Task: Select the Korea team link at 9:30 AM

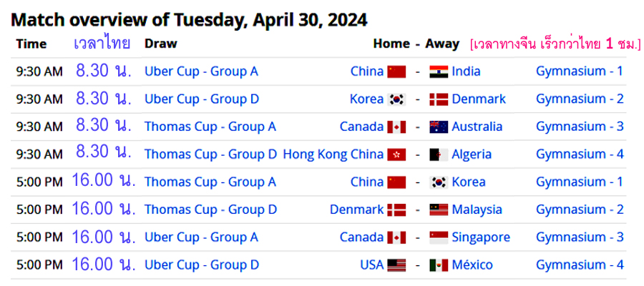Action: 366,99
